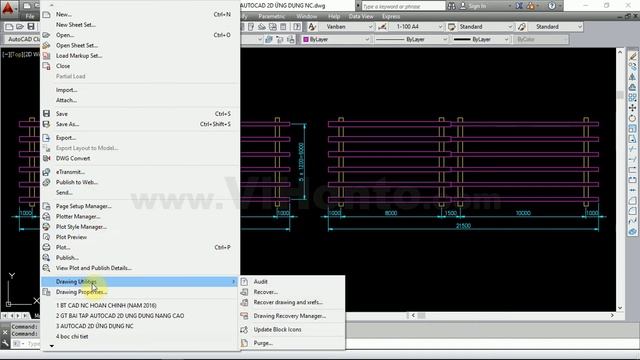Click the Sign In button
The height and width of the screenshot is (360, 640).
473,6
